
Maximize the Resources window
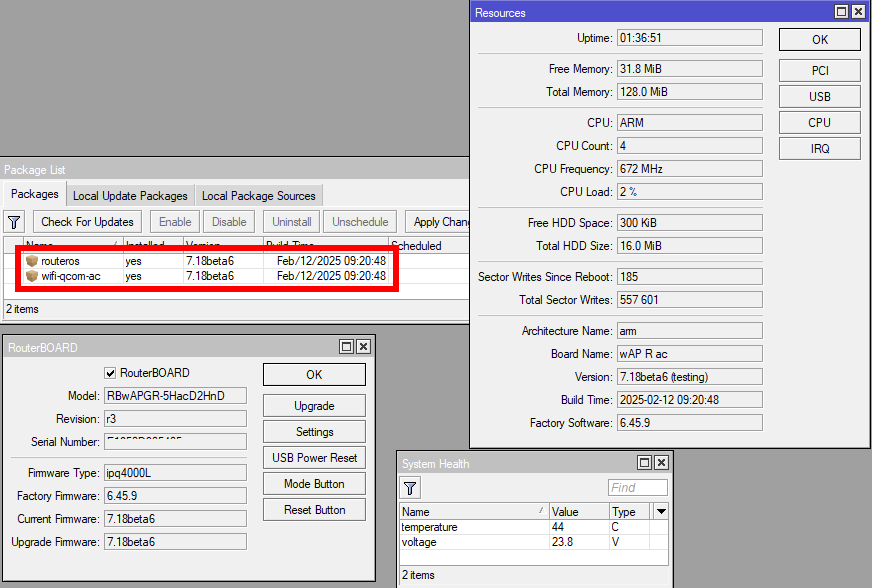click(x=841, y=12)
